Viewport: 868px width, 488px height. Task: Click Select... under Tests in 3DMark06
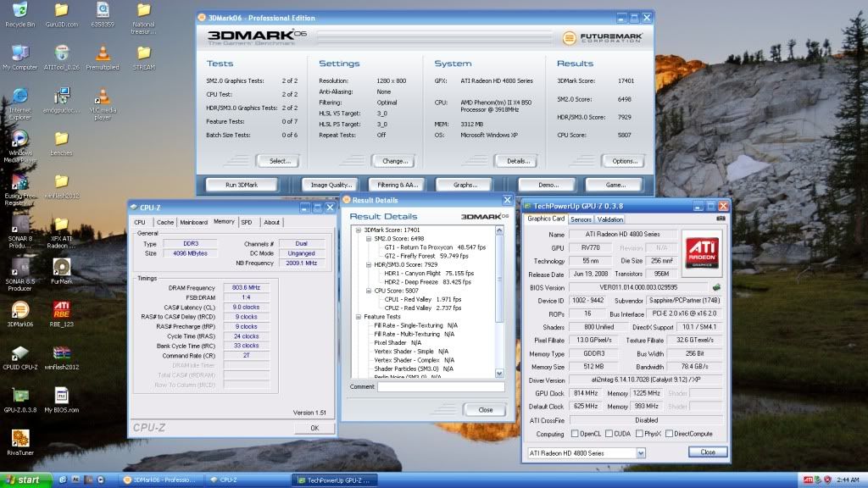coord(280,161)
